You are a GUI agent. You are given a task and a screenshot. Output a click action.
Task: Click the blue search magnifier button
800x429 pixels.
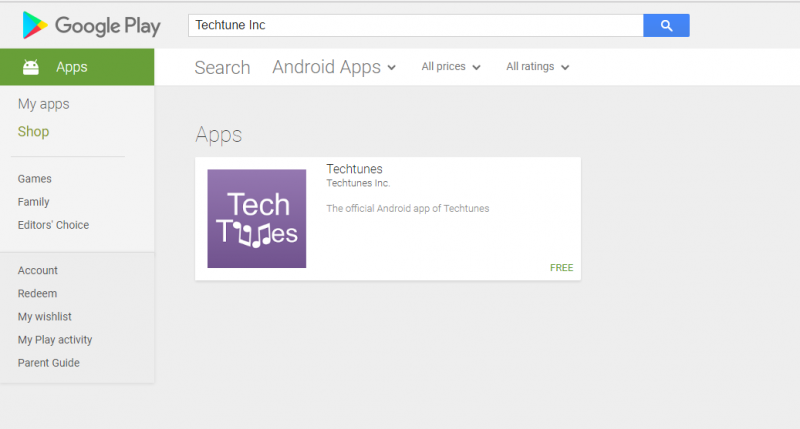[666, 25]
